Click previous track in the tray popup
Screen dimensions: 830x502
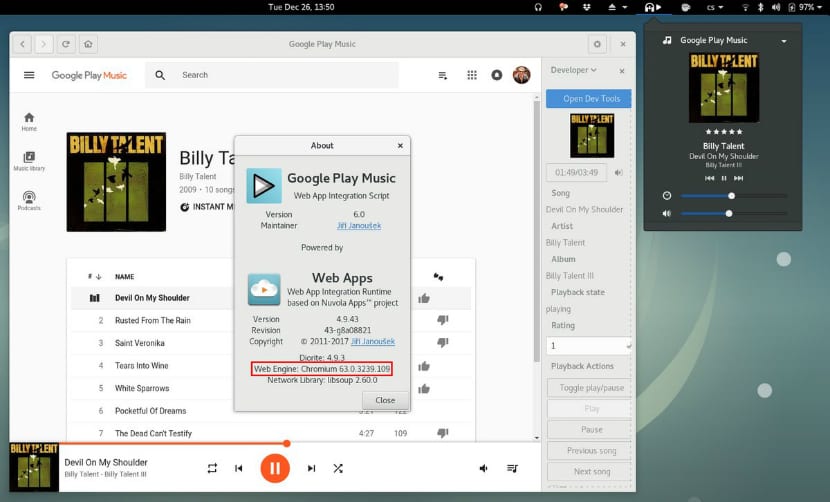pyautogui.click(x=709, y=178)
